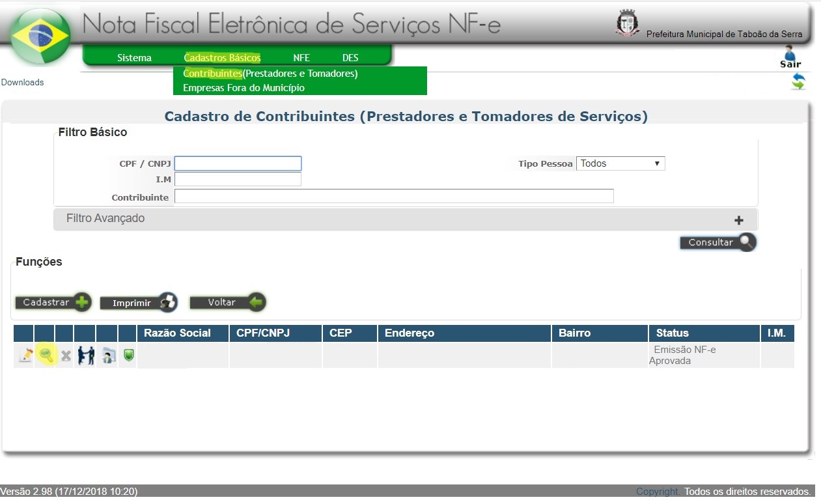Open the DES menu
Image resolution: width=821 pixels, height=504 pixels.
[350, 58]
